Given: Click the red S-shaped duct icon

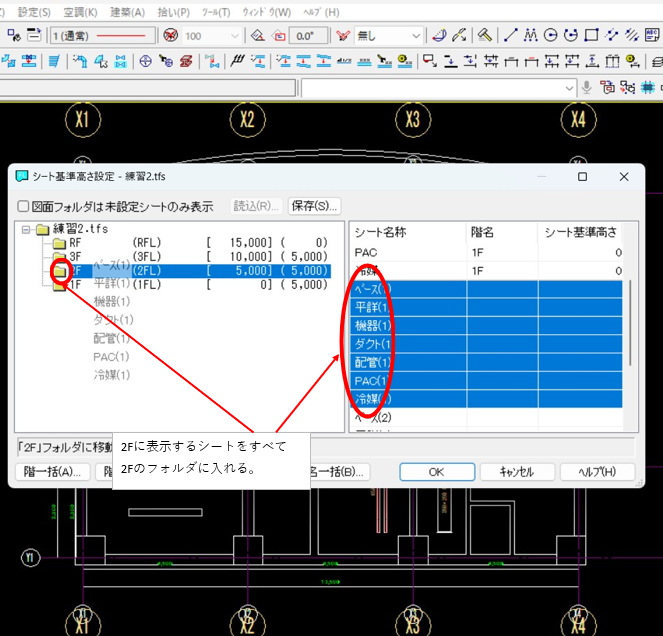Looking at the screenshot, I should coord(186,61).
